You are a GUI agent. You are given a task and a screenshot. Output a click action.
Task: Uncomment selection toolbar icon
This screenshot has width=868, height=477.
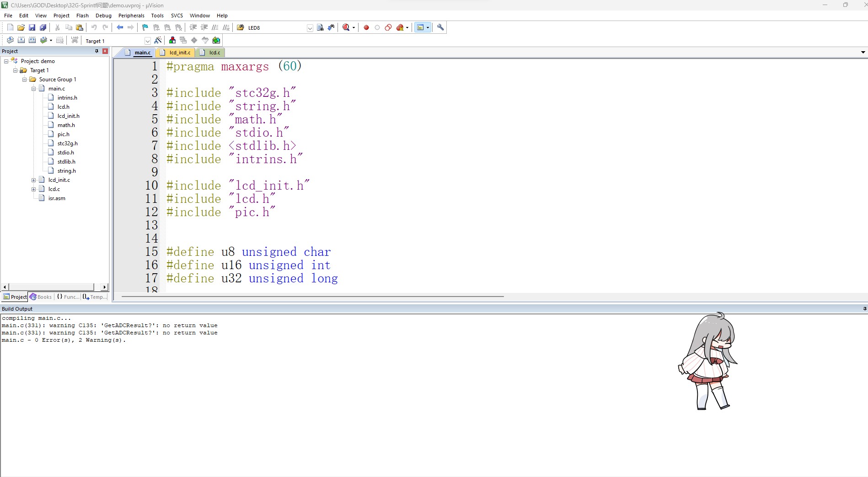(226, 27)
